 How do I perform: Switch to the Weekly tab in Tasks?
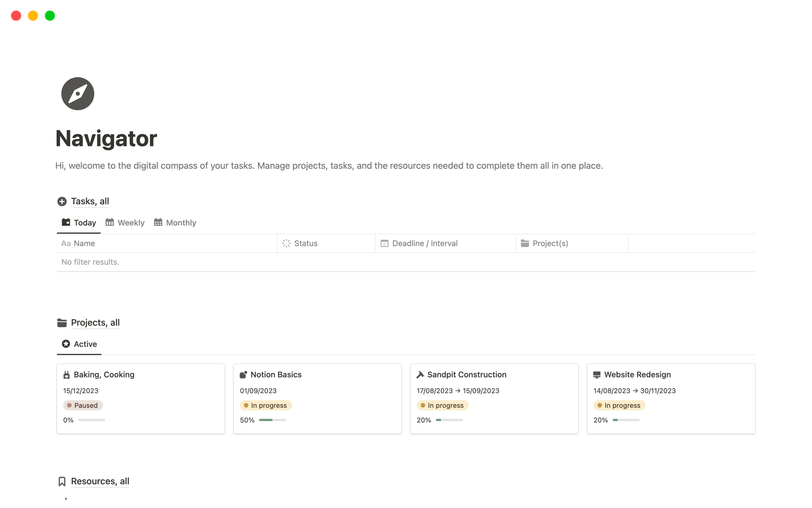(x=124, y=222)
